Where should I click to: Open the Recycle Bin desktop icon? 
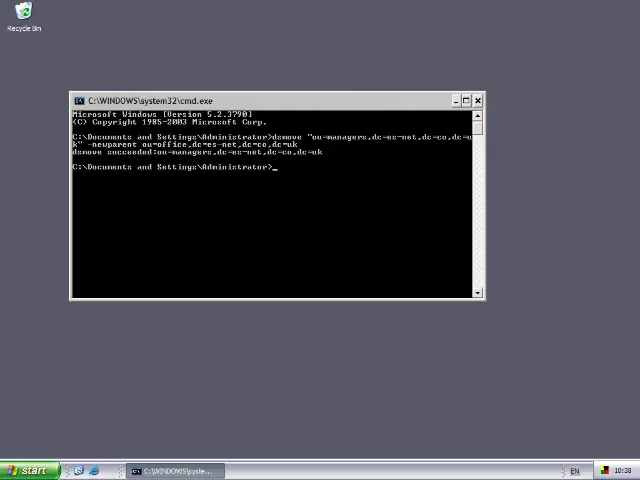[23, 14]
